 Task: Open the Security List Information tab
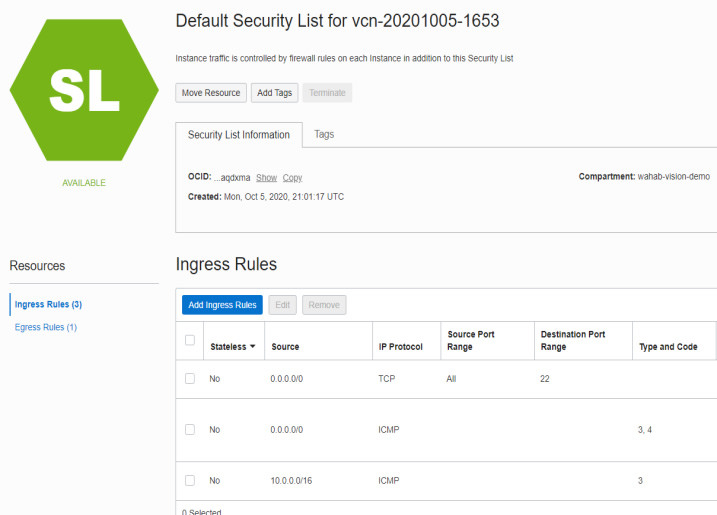tap(239, 135)
